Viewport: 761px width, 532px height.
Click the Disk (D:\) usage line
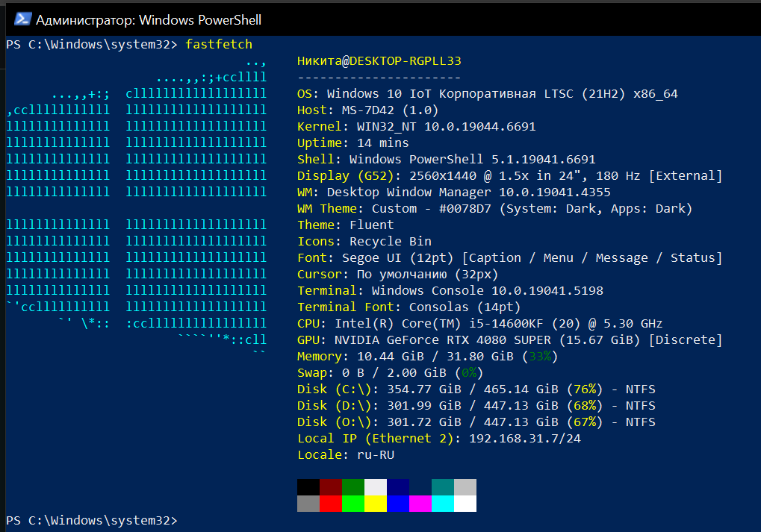pyautogui.click(x=476, y=405)
